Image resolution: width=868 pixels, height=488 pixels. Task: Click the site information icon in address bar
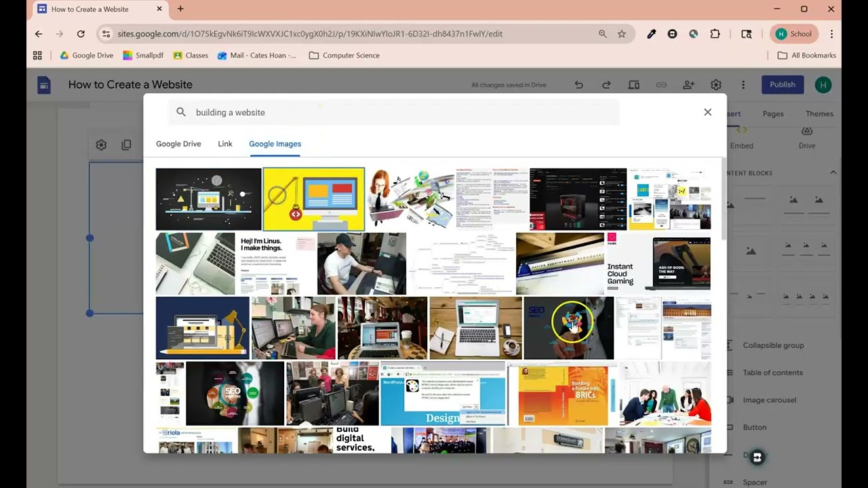[x=105, y=34]
